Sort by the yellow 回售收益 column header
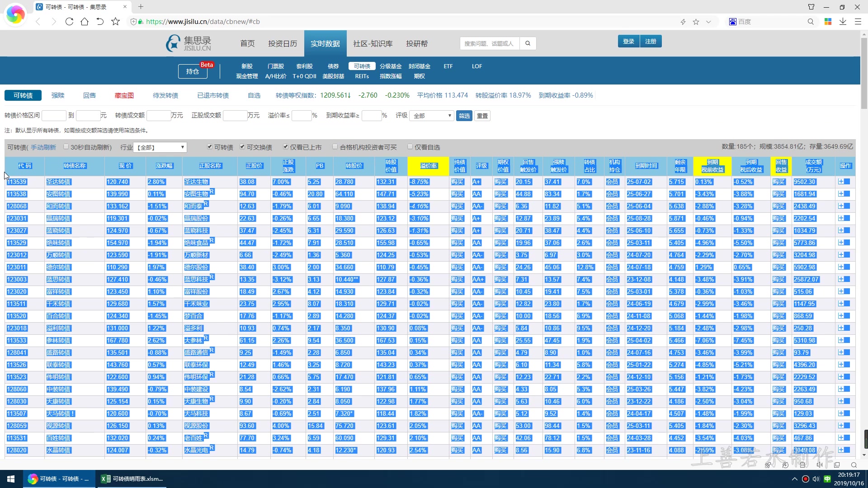868x488 pixels. pos(781,166)
